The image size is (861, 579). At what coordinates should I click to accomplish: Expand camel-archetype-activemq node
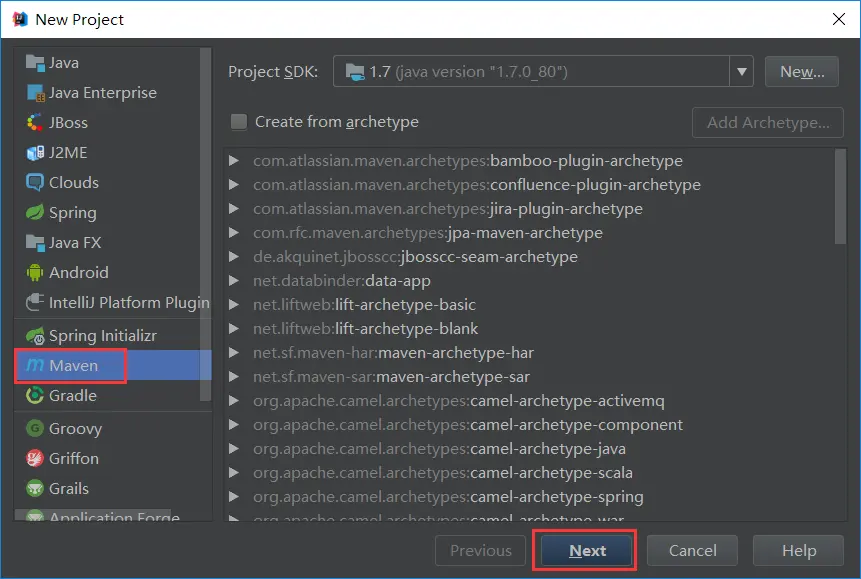pyautogui.click(x=234, y=400)
